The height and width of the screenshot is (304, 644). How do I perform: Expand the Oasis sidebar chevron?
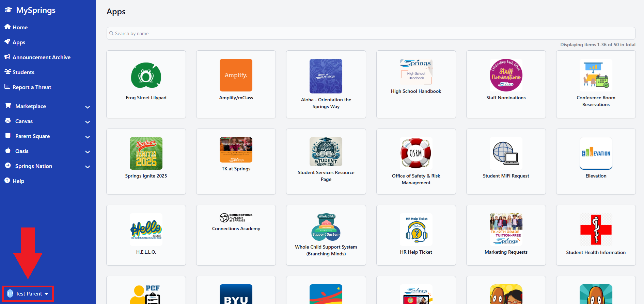click(x=88, y=152)
